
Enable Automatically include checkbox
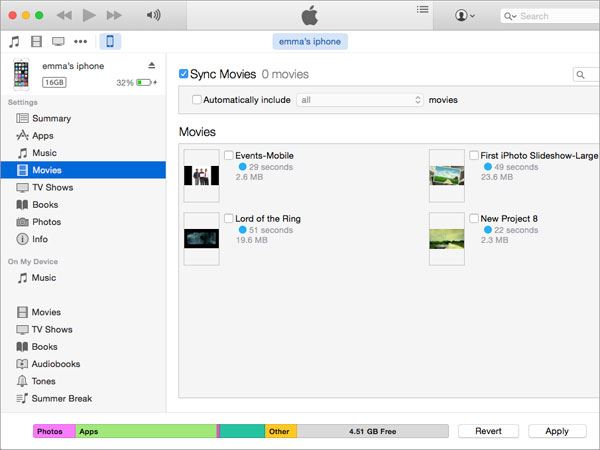[x=197, y=99]
